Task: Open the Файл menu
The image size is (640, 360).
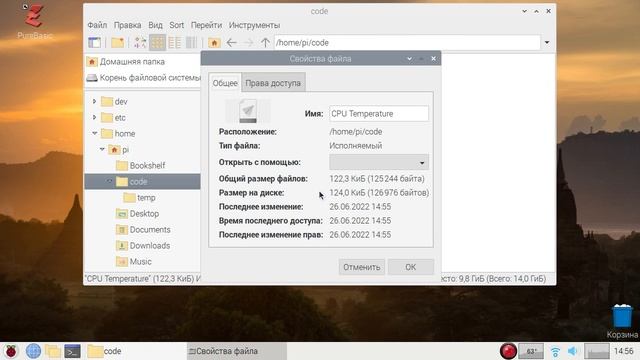Action: coord(97,25)
